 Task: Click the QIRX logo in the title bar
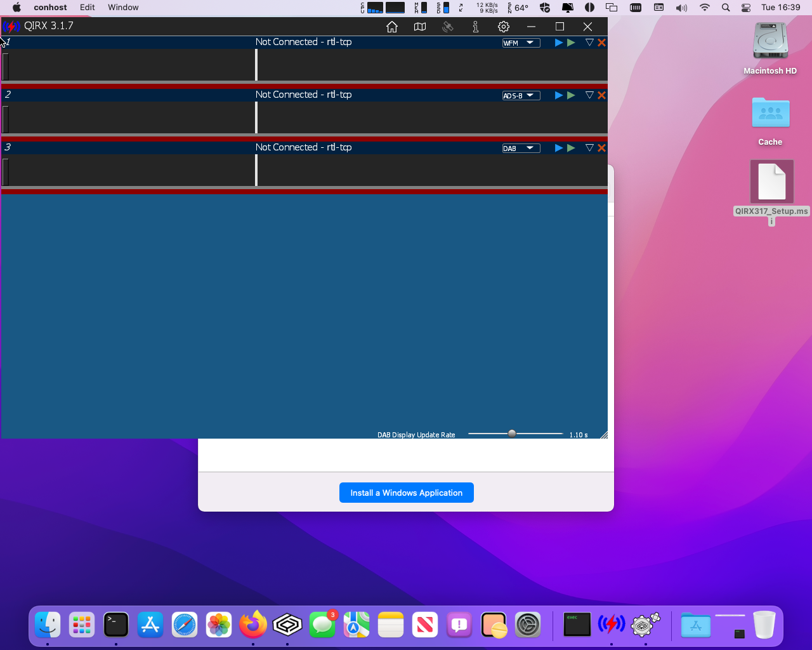click(11, 27)
